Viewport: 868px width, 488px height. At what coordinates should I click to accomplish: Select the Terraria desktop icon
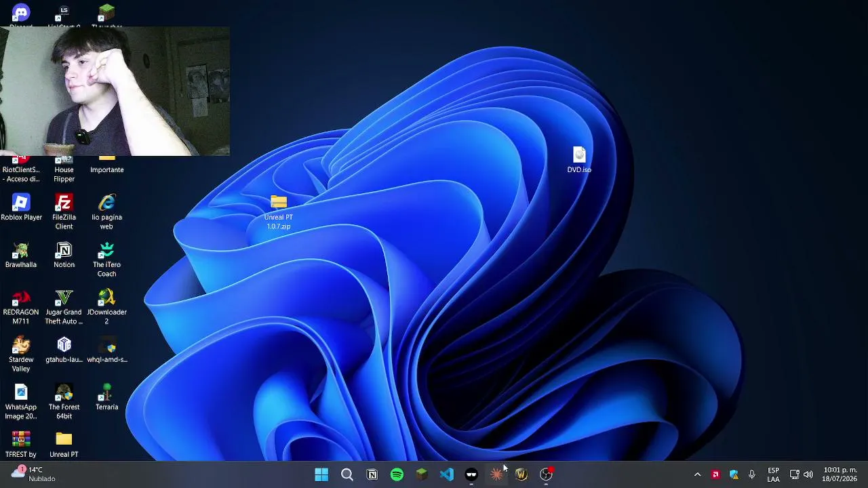tap(106, 397)
